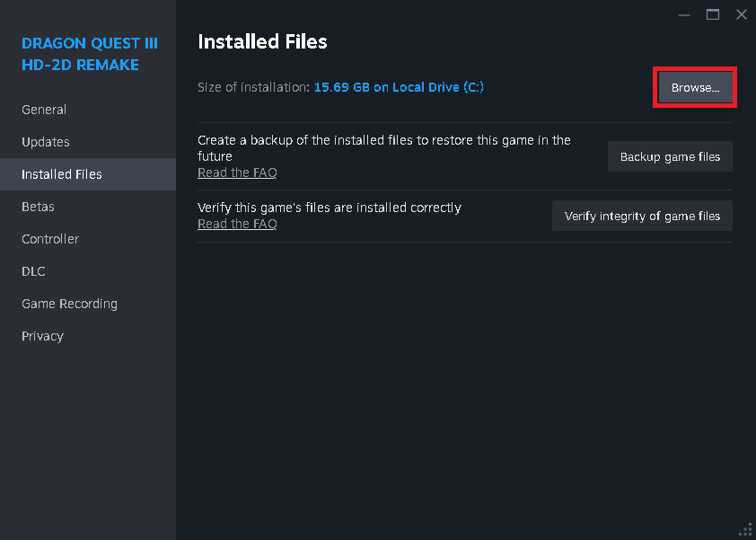
Task: Click the Browse... button
Action: (x=696, y=88)
